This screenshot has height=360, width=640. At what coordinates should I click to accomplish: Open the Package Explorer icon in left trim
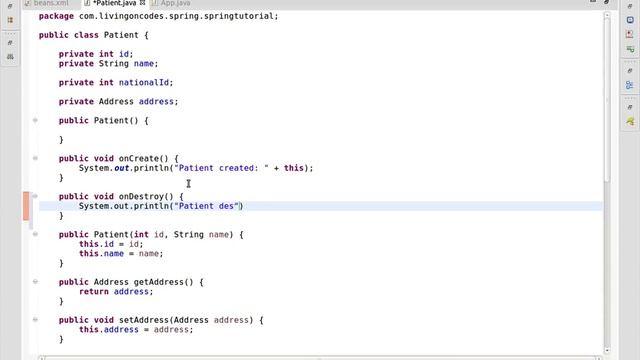click(x=10, y=20)
